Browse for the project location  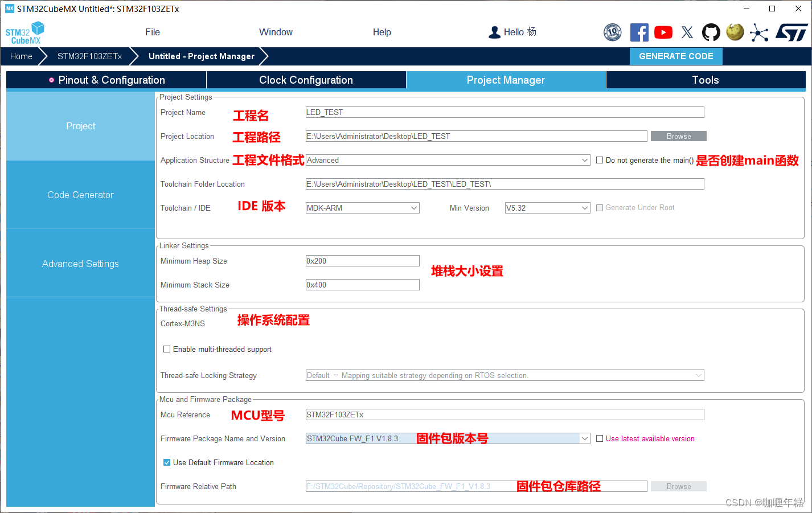click(679, 136)
